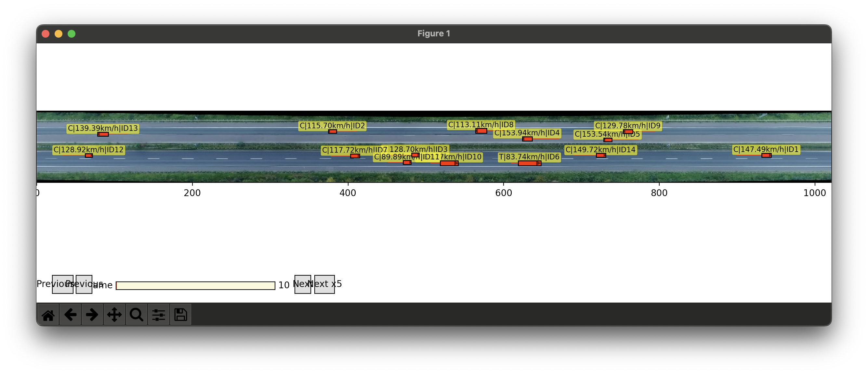
Task: Save the figure using the floppy disk icon
Action: tap(181, 314)
